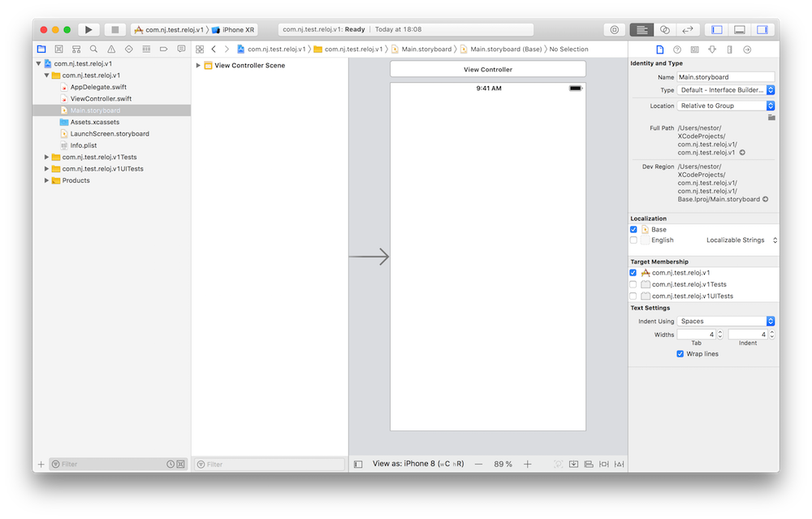Click the Name field with Main.storyboard
The width and height of the screenshot is (812, 519).
pyautogui.click(x=726, y=77)
